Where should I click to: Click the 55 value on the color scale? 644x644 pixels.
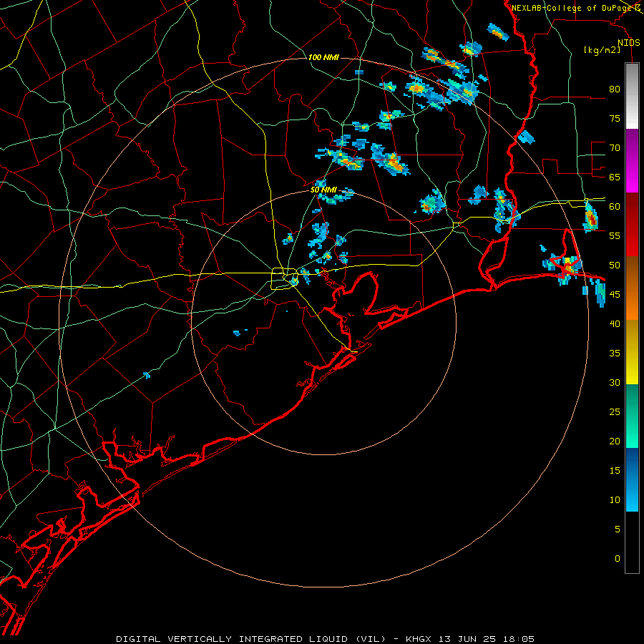tap(615, 235)
